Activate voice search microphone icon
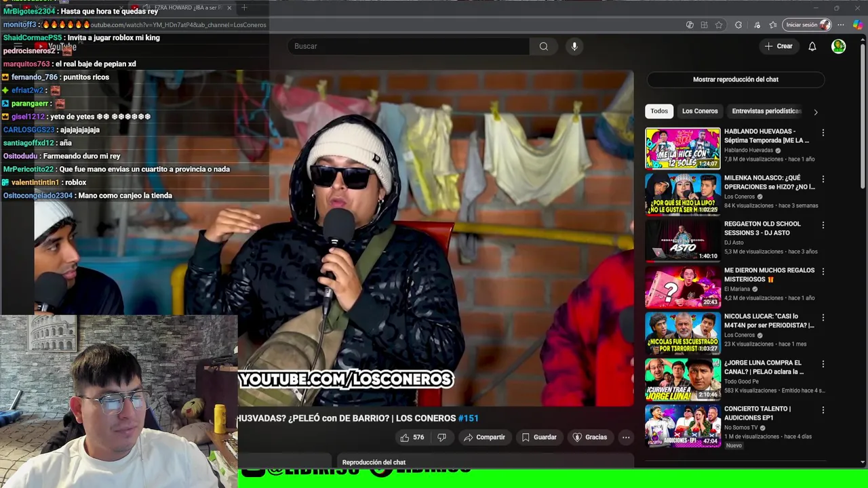The height and width of the screenshot is (488, 868). tap(574, 46)
